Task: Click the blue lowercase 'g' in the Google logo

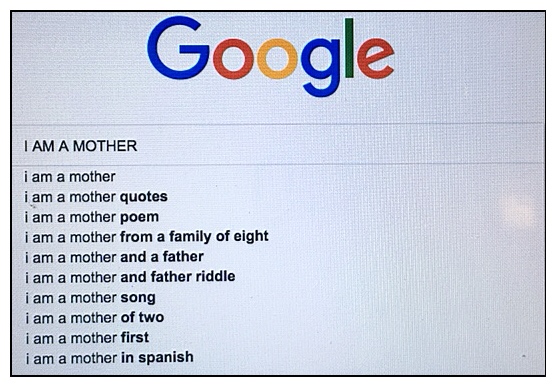Action: click(x=320, y=67)
